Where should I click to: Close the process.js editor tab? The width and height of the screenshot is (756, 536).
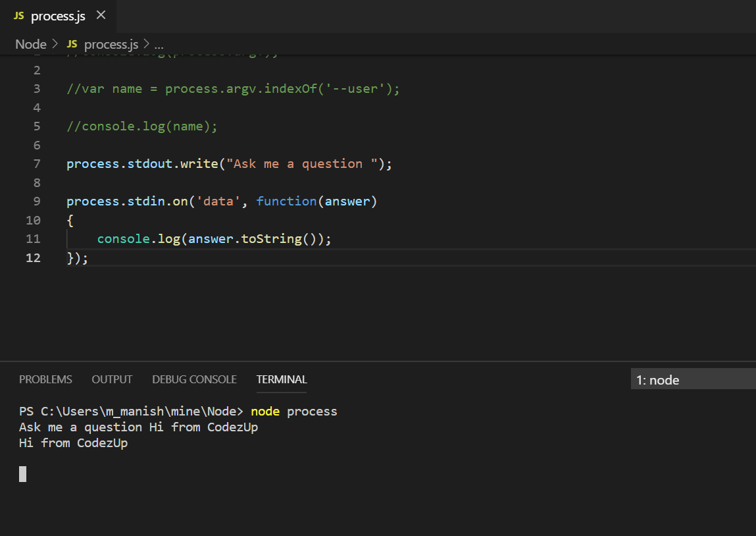(x=101, y=16)
